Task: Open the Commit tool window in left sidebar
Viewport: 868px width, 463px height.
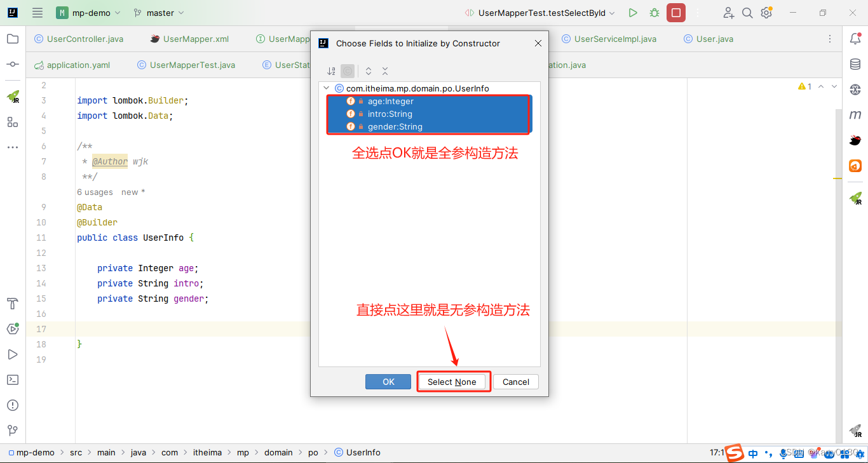Action: [12, 64]
